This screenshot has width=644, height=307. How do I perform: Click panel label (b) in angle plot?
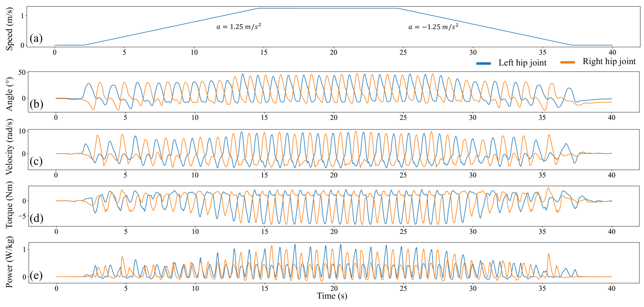coord(36,104)
